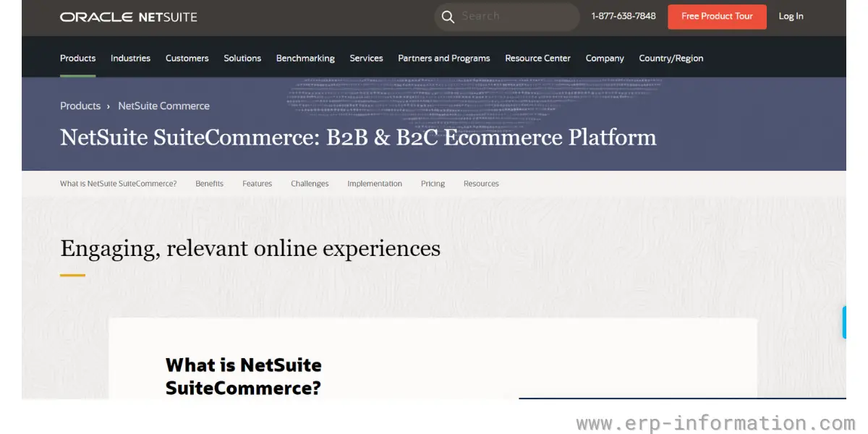Focus the Search input field
This screenshot has height=434, width=868.
pyautogui.click(x=506, y=17)
